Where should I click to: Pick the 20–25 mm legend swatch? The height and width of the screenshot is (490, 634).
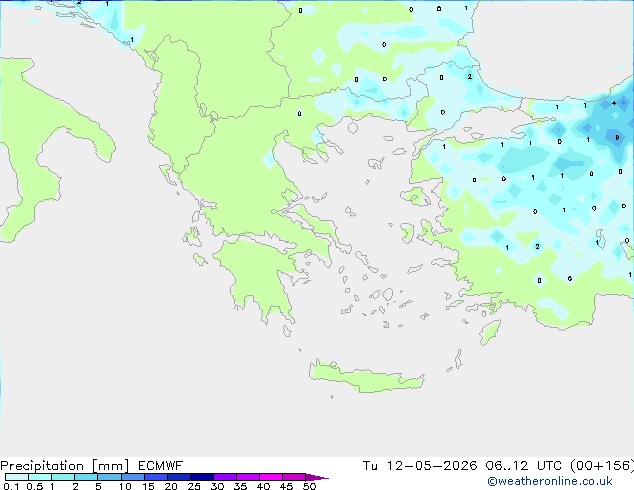[x=178, y=477]
